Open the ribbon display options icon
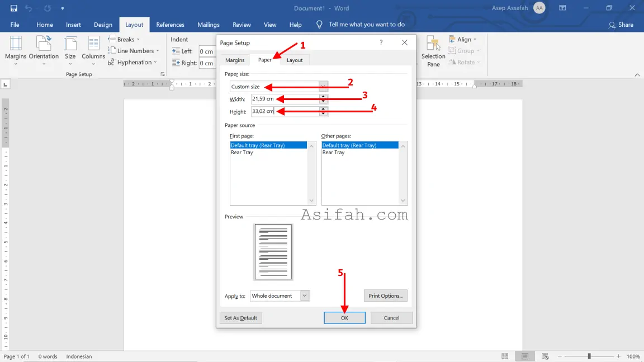644x362 pixels. pyautogui.click(x=563, y=8)
